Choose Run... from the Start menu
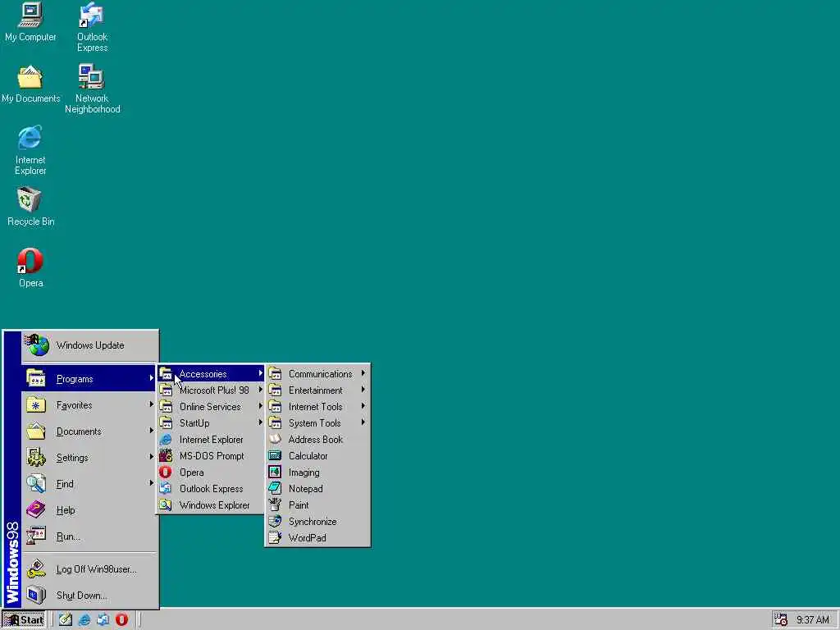840x630 pixels. (x=89, y=536)
